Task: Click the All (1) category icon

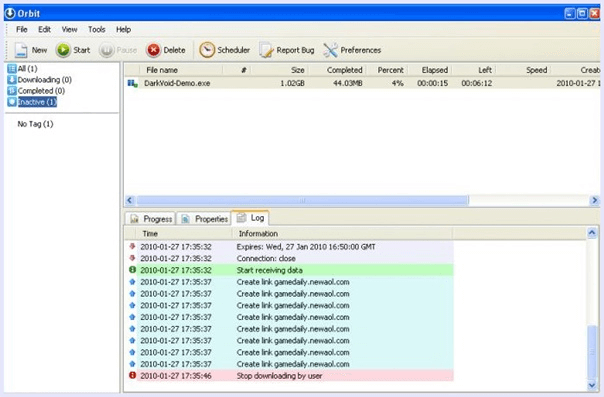Action: (12, 69)
